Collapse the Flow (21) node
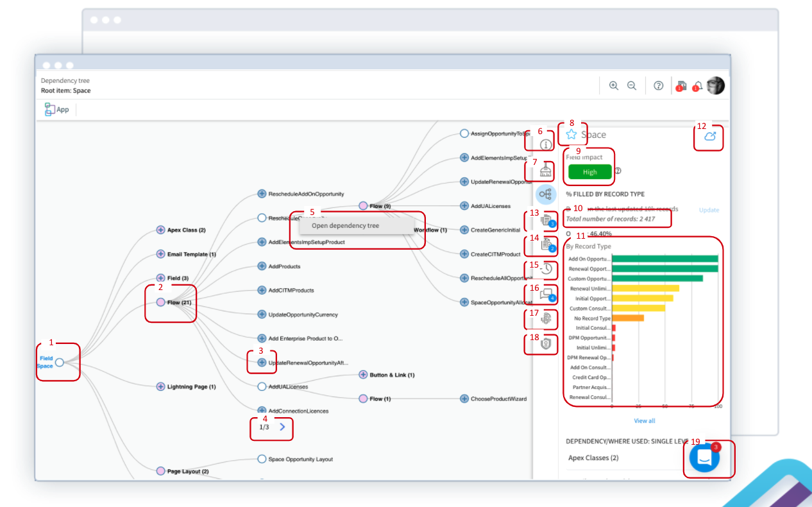This screenshot has height=507, width=812. point(161,302)
